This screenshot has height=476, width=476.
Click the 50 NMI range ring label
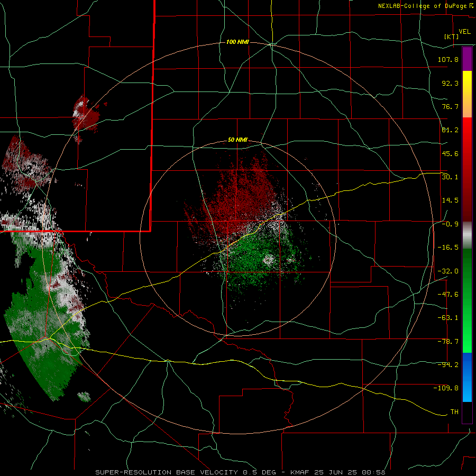tap(237, 140)
